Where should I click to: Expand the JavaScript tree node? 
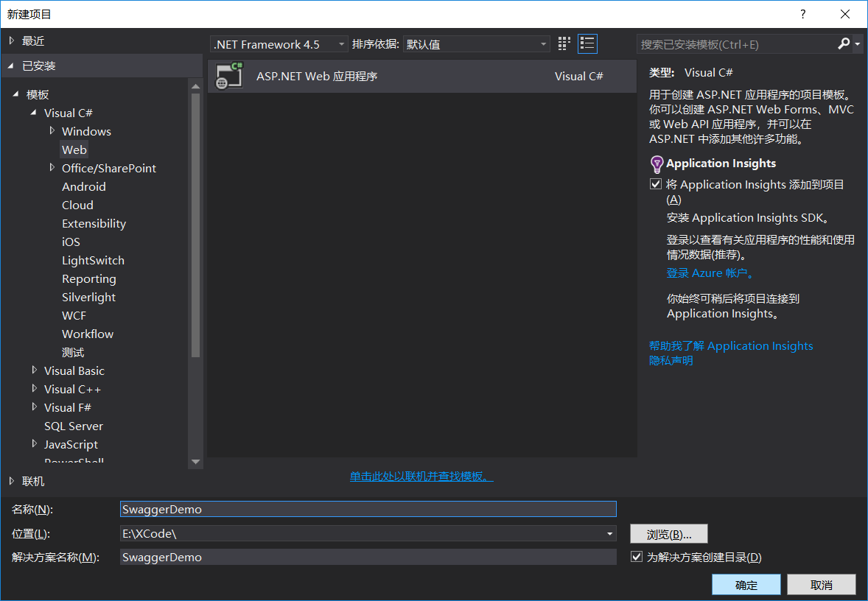35,443
